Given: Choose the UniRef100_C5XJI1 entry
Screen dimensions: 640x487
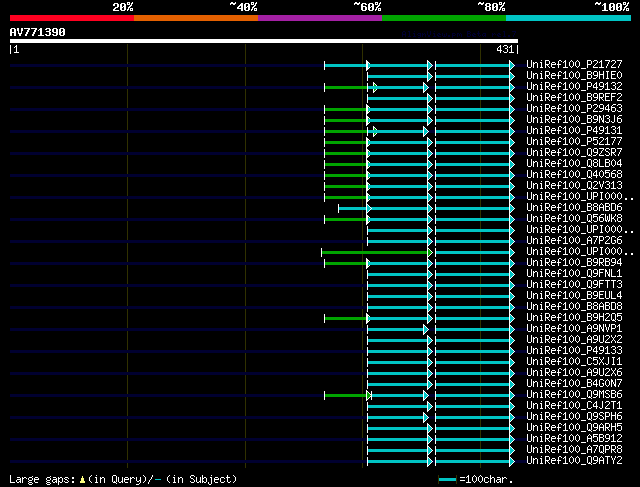Looking at the screenshot, I should click(574, 362).
